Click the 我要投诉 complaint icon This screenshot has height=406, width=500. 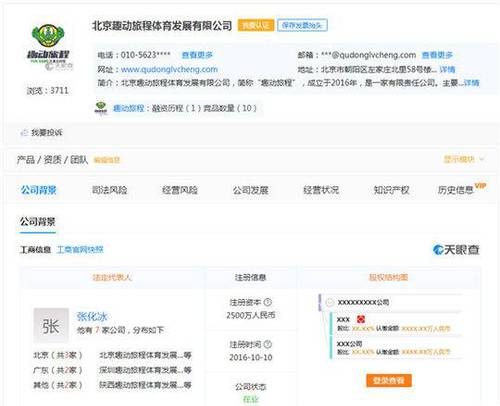(24, 133)
